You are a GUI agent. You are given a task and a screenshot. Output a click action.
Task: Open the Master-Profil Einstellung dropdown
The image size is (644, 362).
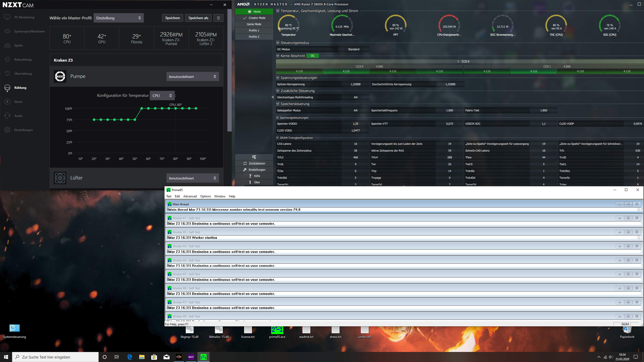click(118, 18)
